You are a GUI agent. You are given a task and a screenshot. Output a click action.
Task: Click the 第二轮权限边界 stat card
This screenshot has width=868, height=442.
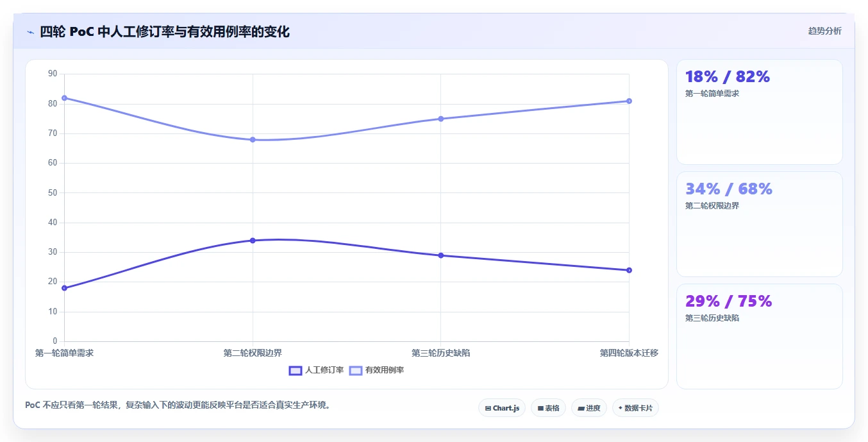(x=760, y=224)
